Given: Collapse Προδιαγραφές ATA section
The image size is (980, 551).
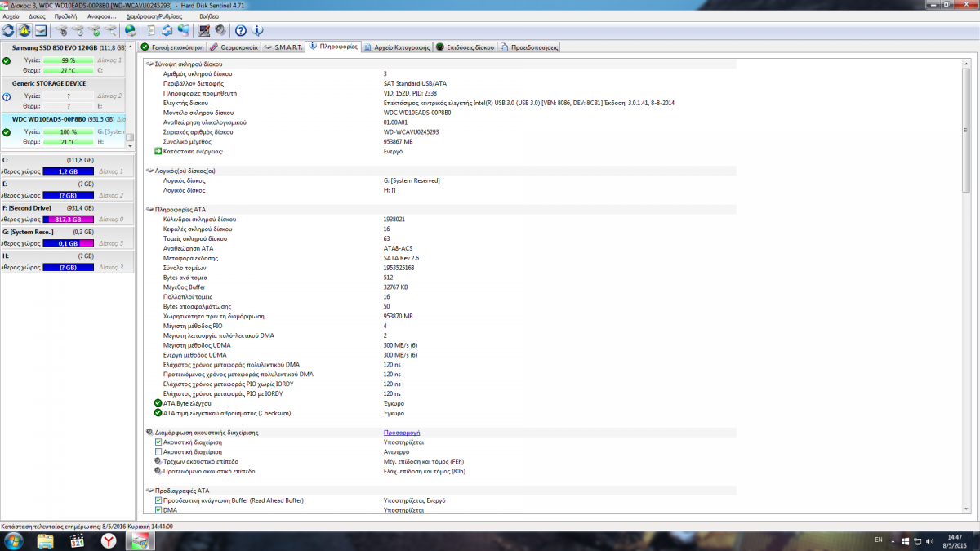Looking at the screenshot, I should [149, 491].
